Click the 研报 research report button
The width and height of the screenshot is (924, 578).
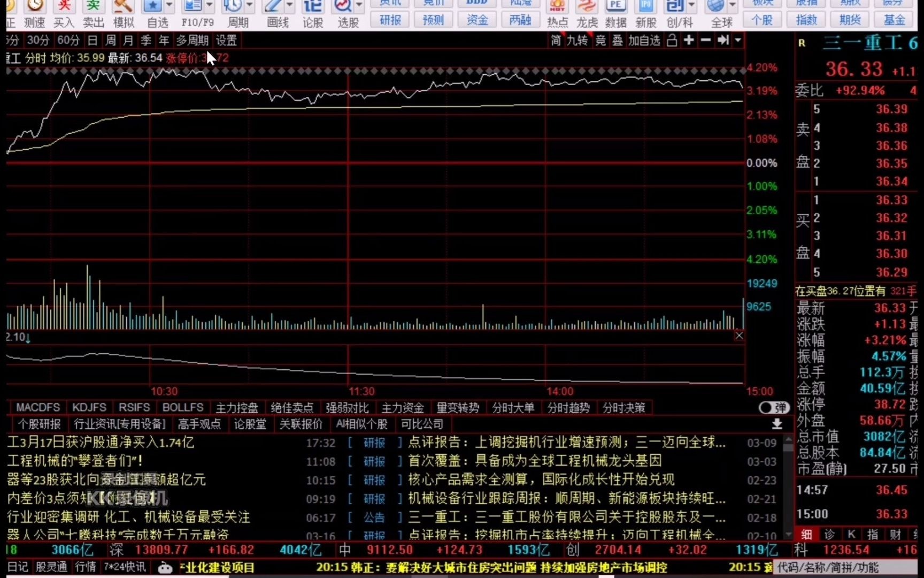click(x=390, y=20)
